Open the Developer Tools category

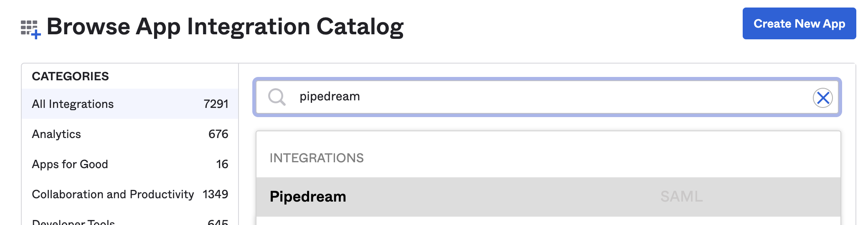pyautogui.click(x=73, y=222)
